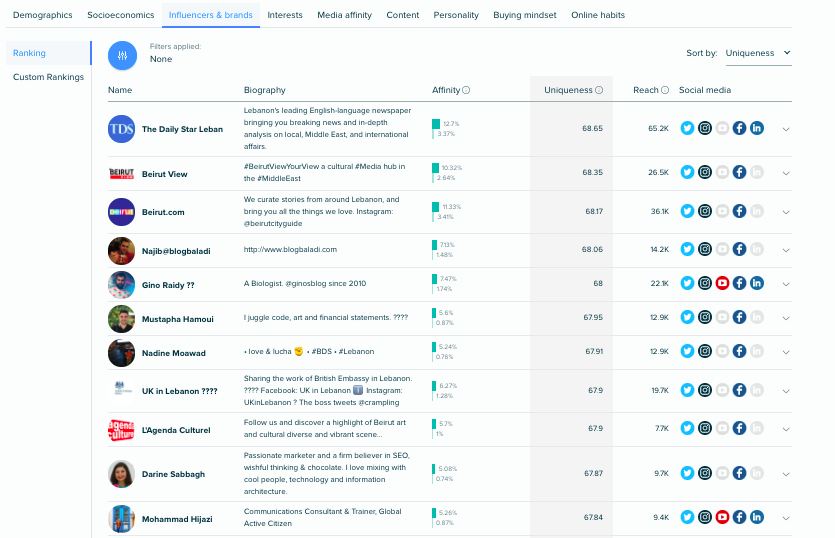This screenshot has width=835, height=538.
Task: Open the Najib@blogbaladi profile name
Action: 176,251
